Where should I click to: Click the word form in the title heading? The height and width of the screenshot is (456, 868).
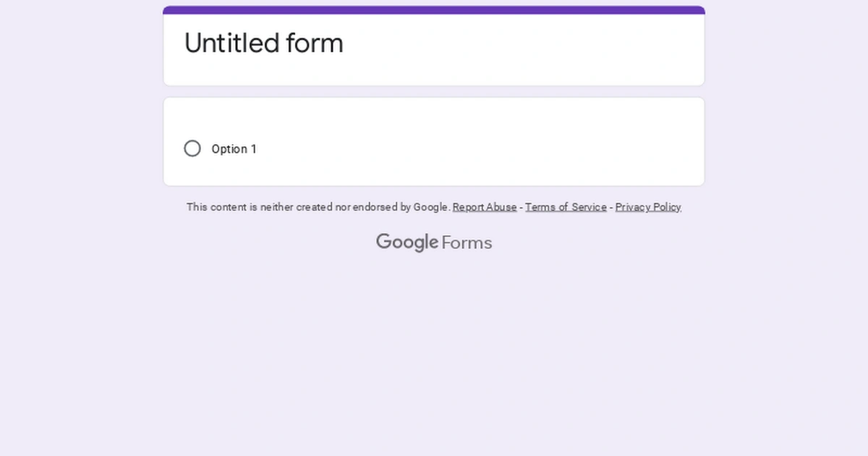(x=315, y=43)
